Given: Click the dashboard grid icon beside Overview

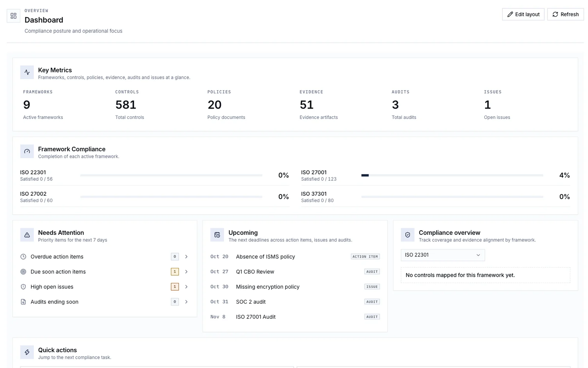Looking at the screenshot, I should (x=14, y=16).
